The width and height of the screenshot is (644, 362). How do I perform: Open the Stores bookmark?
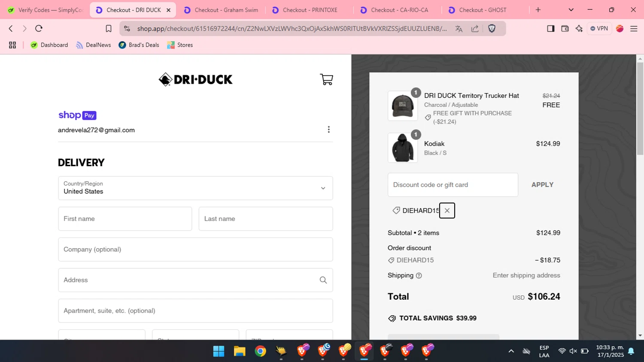coord(180,45)
